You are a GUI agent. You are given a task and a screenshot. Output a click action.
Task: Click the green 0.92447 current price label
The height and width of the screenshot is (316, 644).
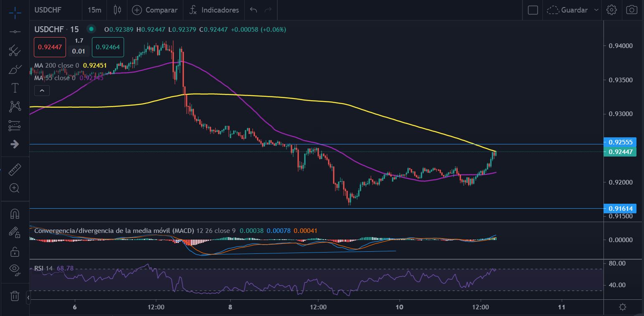click(x=620, y=152)
